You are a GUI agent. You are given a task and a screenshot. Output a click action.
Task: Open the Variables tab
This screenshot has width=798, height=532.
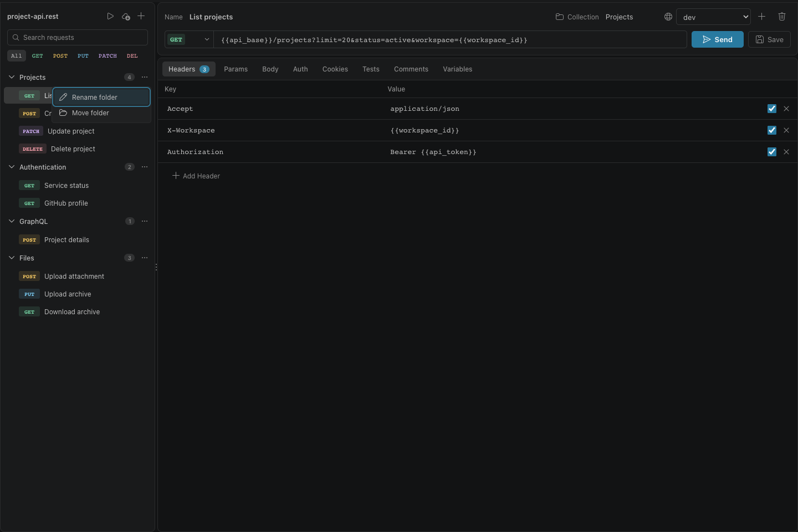pos(458,69)
